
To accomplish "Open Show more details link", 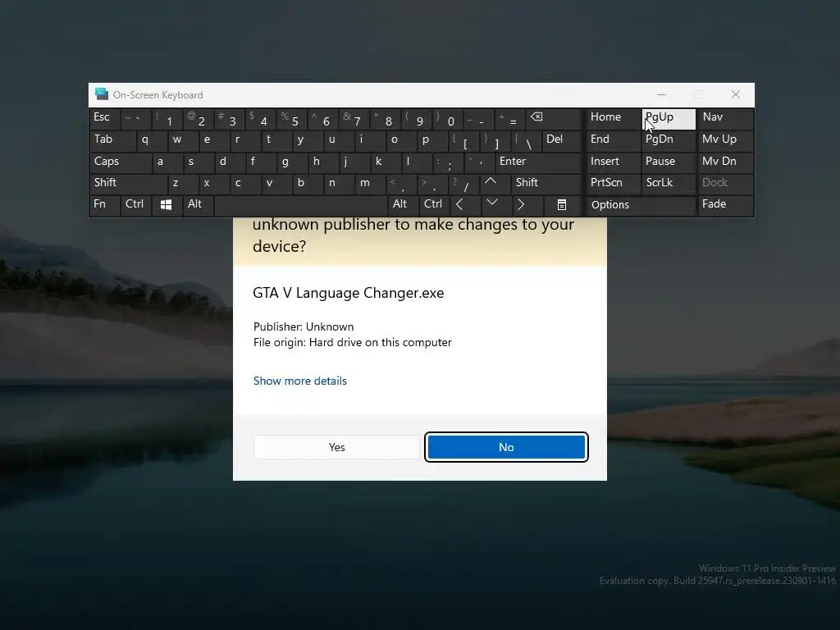I will (x=300, y=381).
